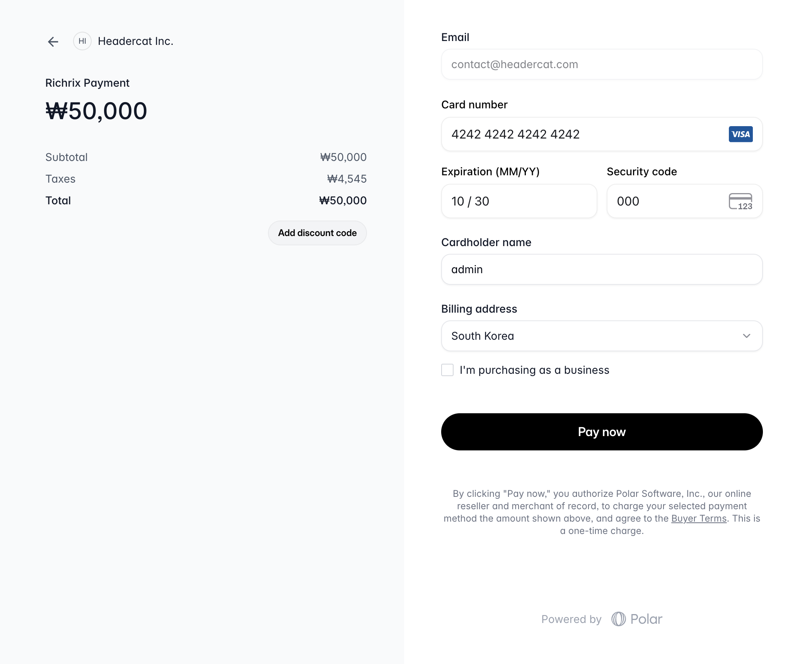Click the back arrow icon
Viewport: 812px width, 664px height.
coord(53,41)
